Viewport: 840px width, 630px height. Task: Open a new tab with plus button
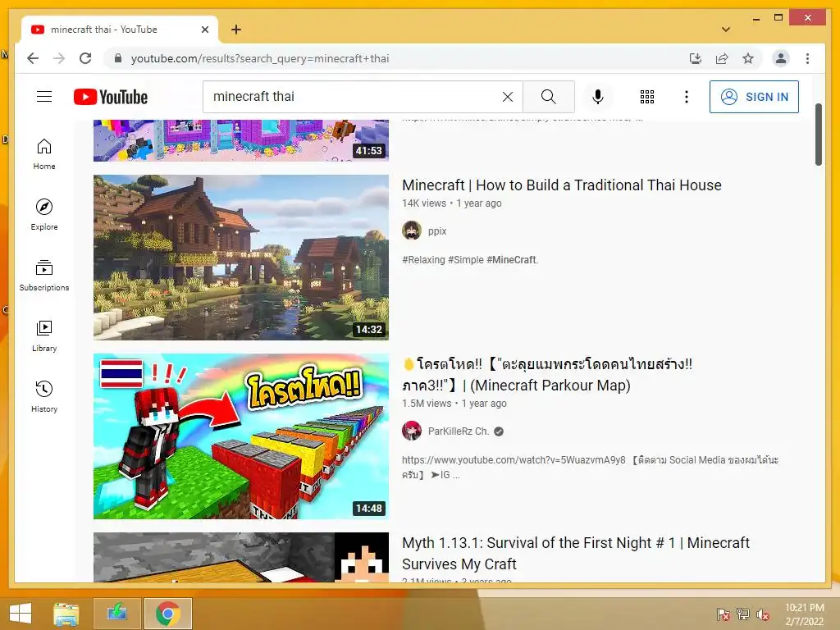[235, 30]
